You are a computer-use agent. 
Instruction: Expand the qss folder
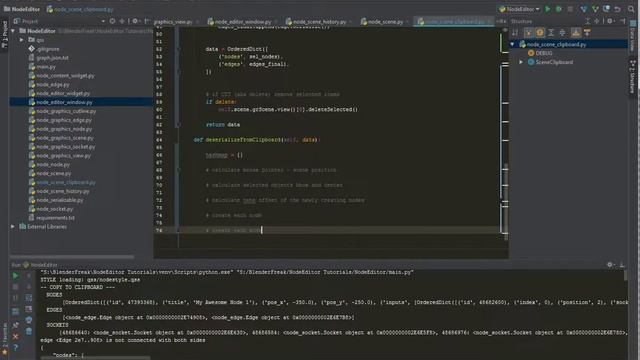coord(22,40)
